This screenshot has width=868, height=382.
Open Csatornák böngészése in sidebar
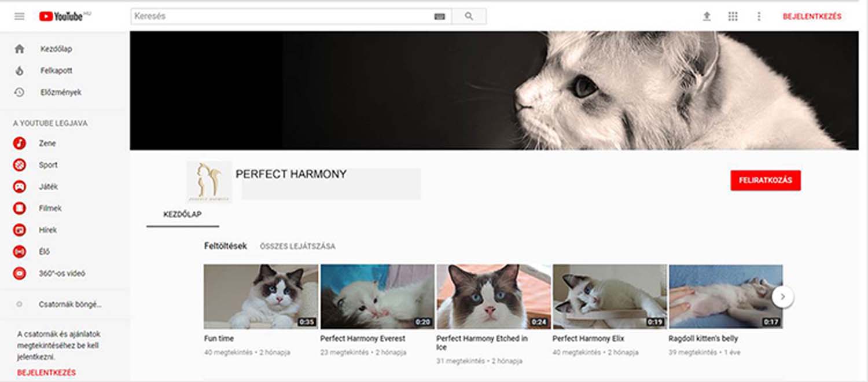69,304
